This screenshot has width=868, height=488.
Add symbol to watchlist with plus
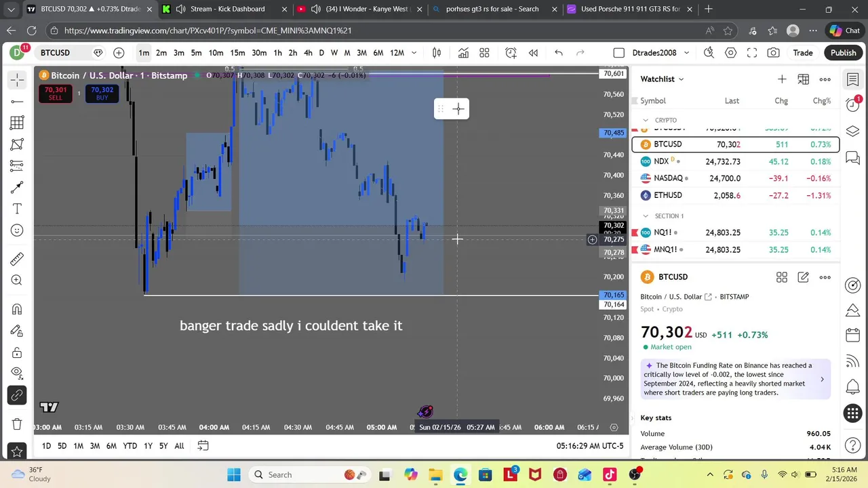coord(782,79)
